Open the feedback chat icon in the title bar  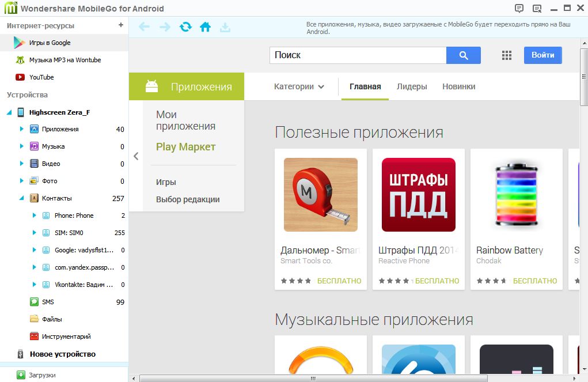click(519, 8)
